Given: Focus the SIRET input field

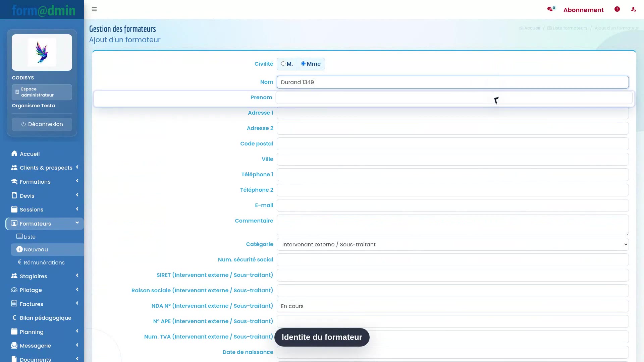Looking at the screenshot, I should coord(452,275).
